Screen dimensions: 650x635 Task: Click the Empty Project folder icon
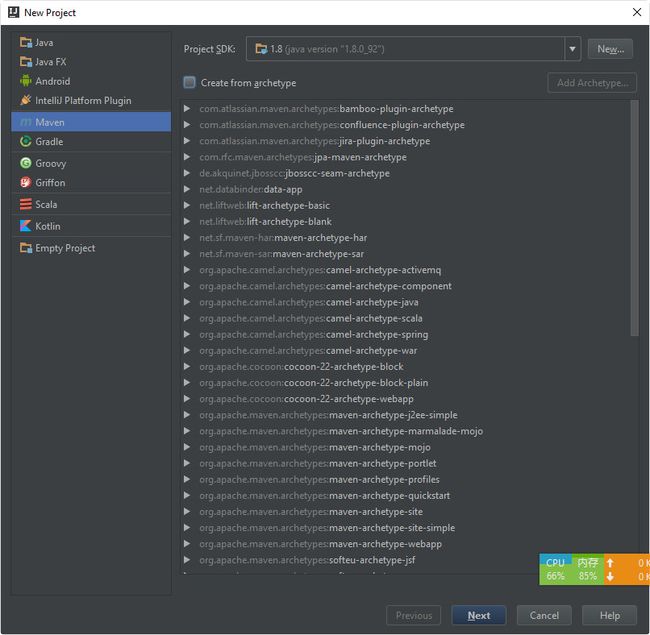(x=26, y=248)
